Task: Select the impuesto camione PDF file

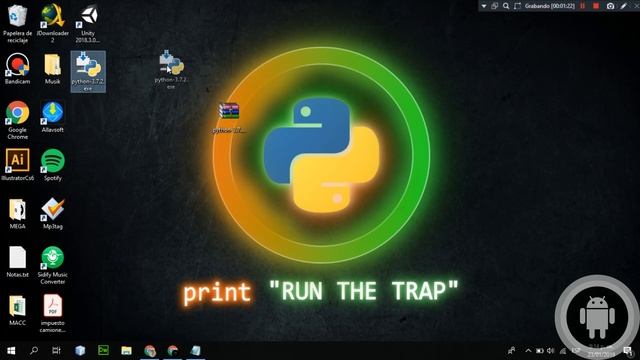Action: [52, 313]
